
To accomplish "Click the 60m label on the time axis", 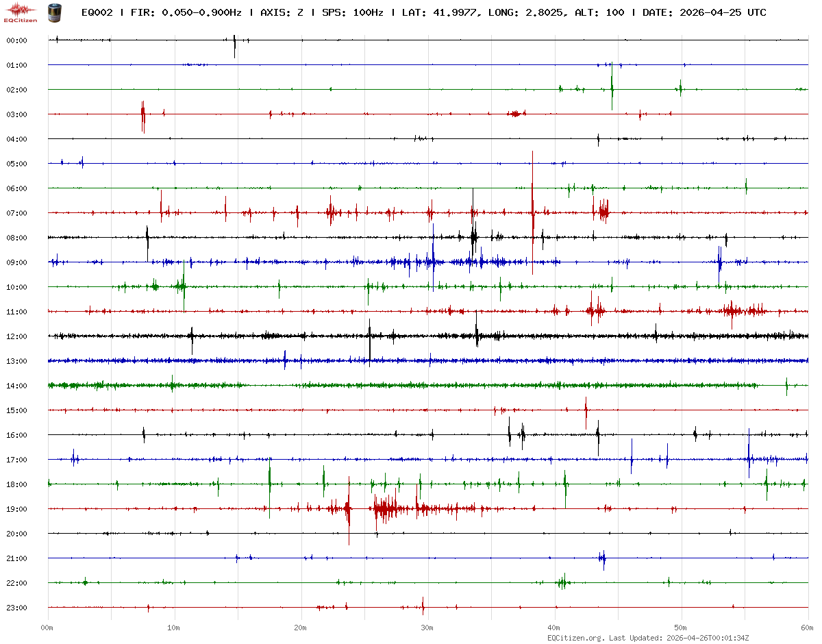I will coord(808,628).
